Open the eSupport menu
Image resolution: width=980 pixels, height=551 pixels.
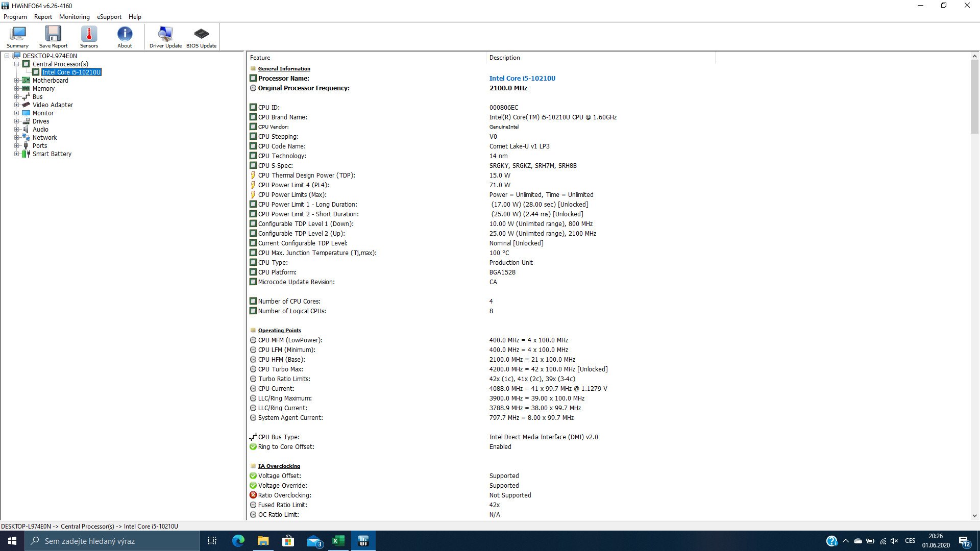click(109, 17)
